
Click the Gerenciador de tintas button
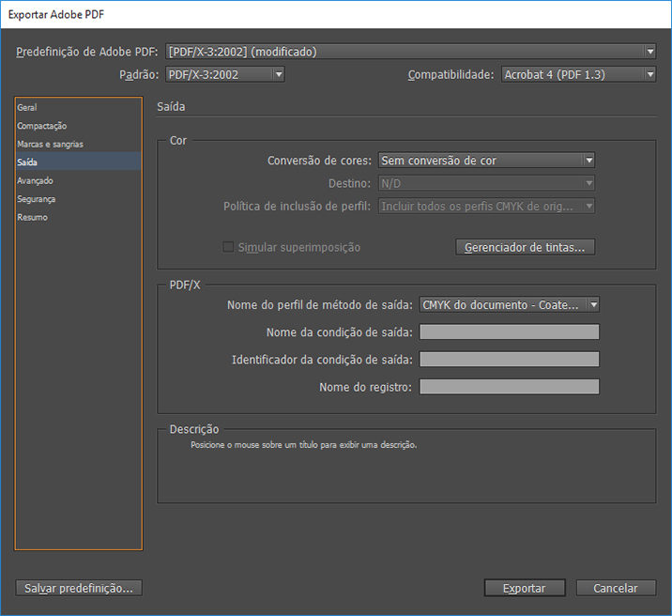525,247
